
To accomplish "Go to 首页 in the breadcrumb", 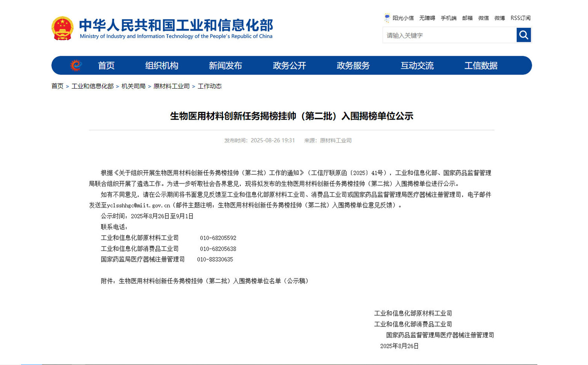I will coord(57,86).
